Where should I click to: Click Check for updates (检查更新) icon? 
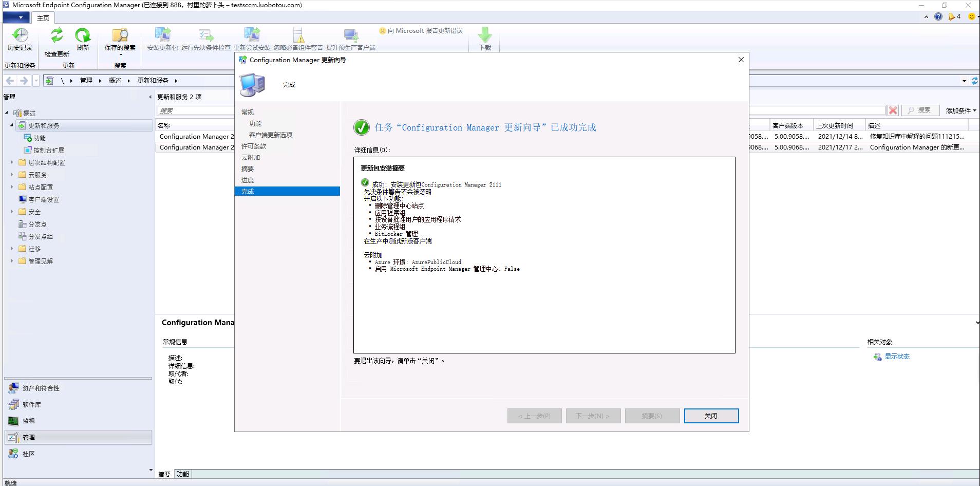pos(56,42)
